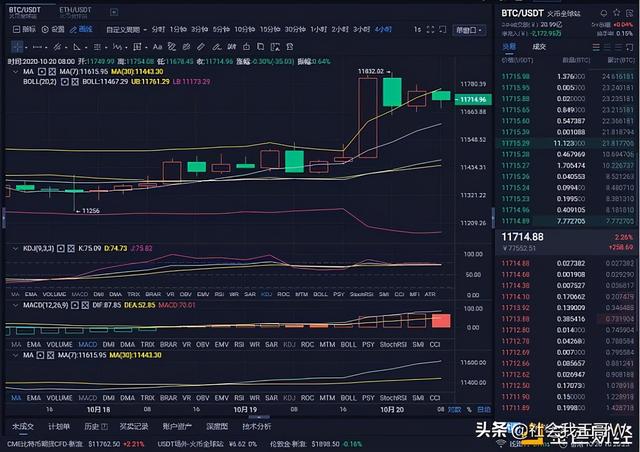Image resolution: width=640 pixels, height=452 pixels.
Task: Select the measure/range box tool
Action: coord(137,47)
